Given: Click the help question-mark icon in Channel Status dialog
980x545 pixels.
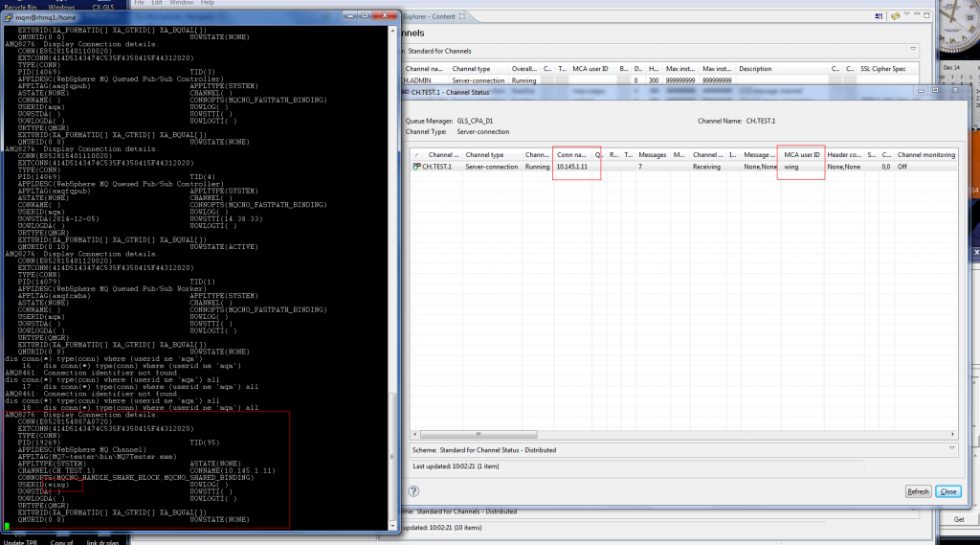Looking at the screenshot, I should (x=413, y=491).
